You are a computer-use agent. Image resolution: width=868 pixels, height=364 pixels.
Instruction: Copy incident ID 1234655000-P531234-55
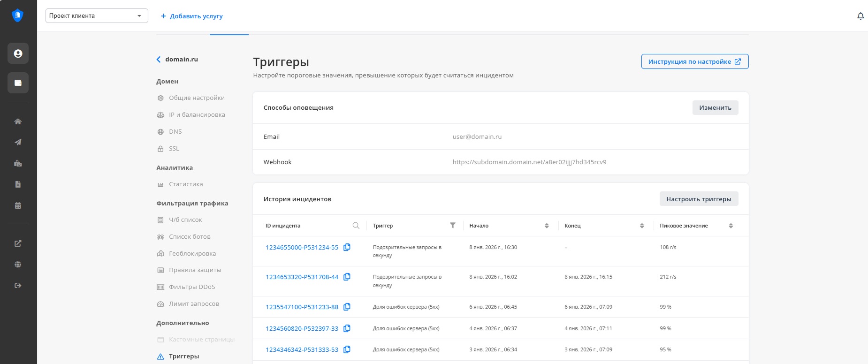[x=347, y=247]
